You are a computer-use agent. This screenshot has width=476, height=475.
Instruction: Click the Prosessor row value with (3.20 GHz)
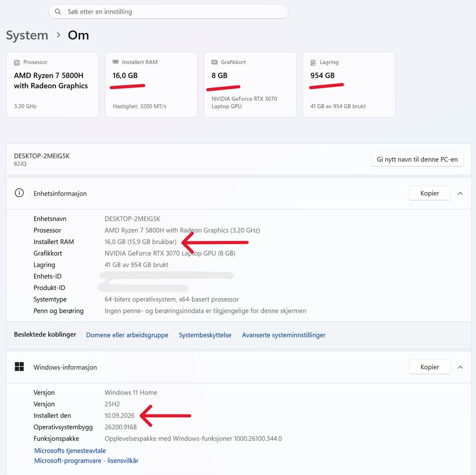tap(182, 230)
